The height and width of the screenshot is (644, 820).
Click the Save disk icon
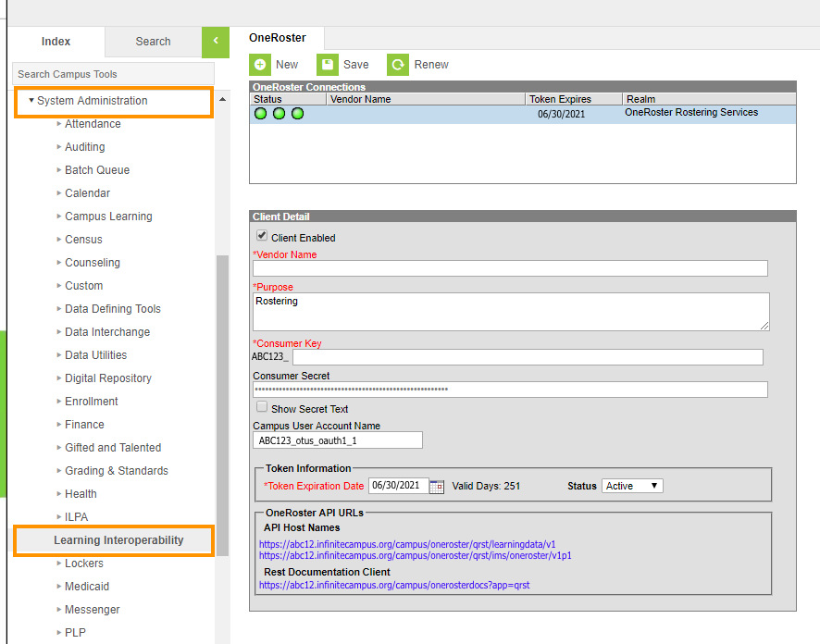(328, 65)
